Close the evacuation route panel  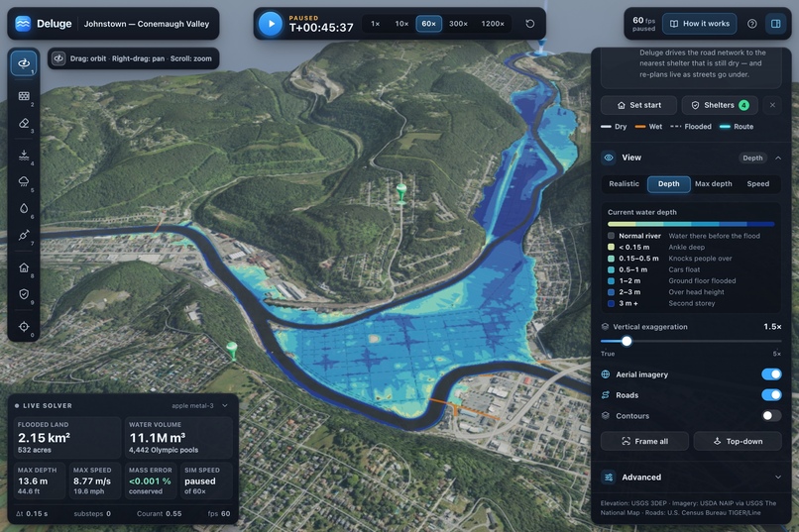coord(772,105)
